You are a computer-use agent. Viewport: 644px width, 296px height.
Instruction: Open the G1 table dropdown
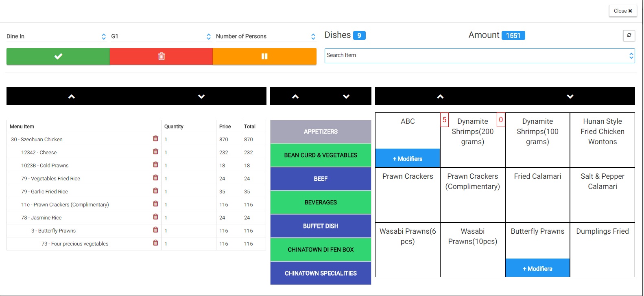coord(161,36)
